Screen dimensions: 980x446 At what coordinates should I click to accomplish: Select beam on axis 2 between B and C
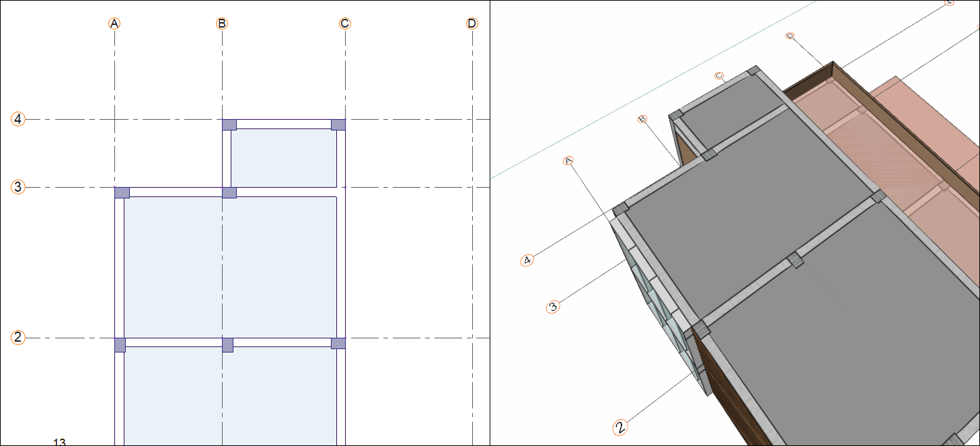pyautogui.click(x=282, y=342)
